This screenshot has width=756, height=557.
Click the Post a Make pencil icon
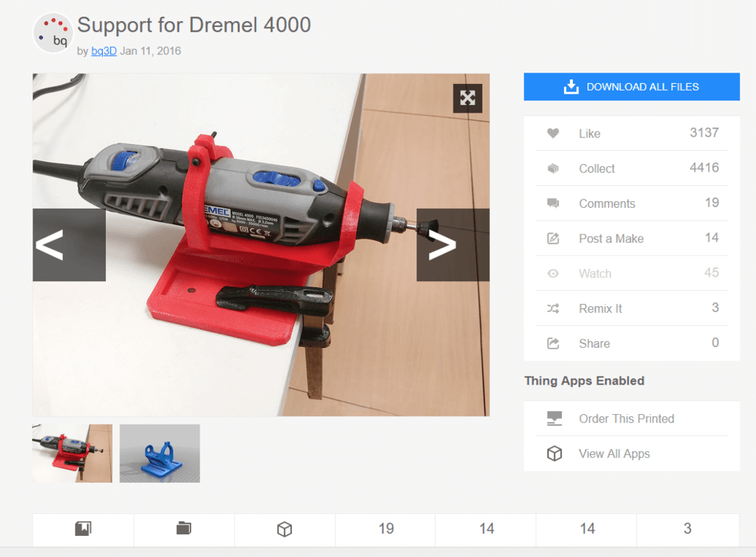coord(553,239)
